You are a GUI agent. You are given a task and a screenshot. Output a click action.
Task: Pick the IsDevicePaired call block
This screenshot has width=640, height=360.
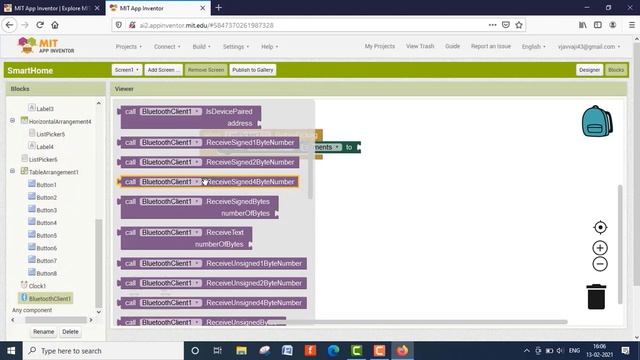point(190,117)
